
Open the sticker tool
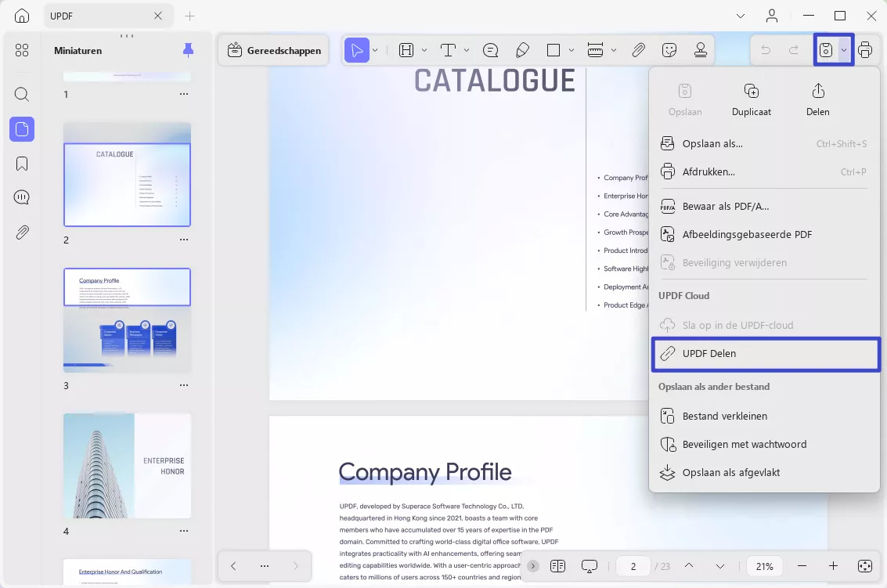669,50
